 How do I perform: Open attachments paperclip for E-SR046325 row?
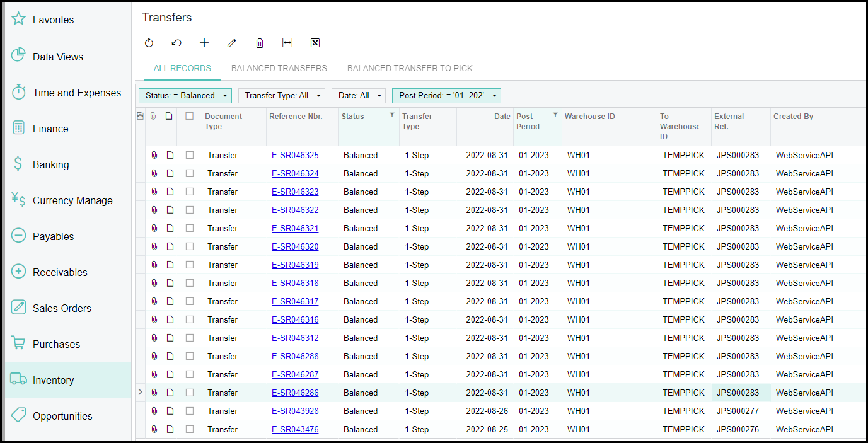click(x=154, y=155)
